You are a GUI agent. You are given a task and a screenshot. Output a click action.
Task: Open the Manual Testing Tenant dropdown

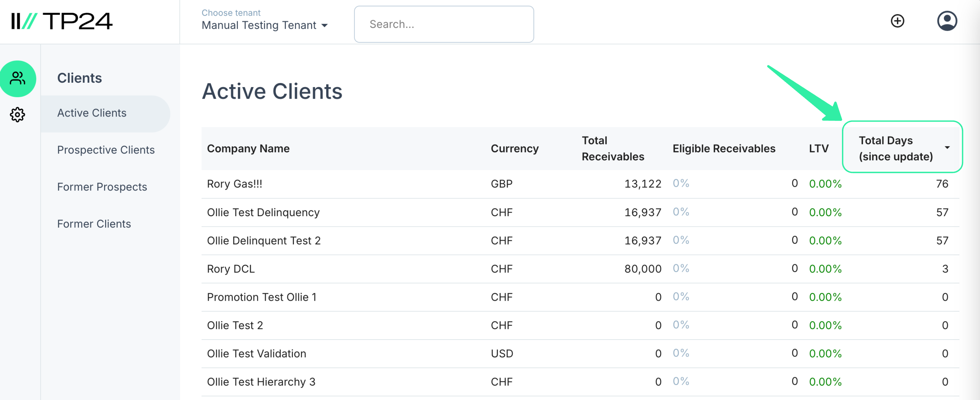pos(259,25)
